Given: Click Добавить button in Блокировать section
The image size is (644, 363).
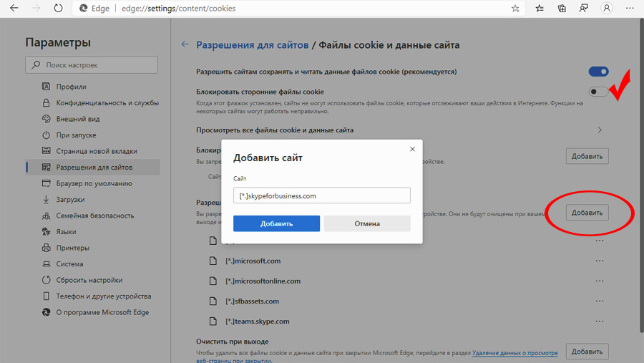Looking at the screenshot, I should pos(587,156).
